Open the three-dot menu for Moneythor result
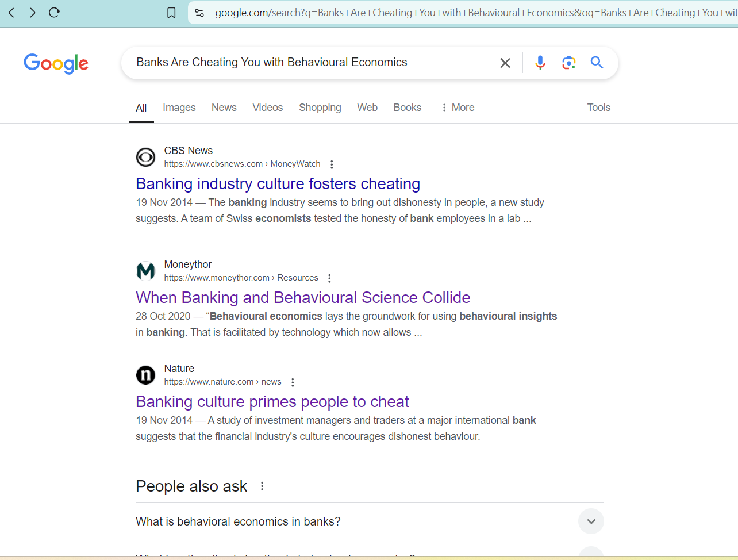The height and width of the screenshot is (560, 738). (329, 278)
